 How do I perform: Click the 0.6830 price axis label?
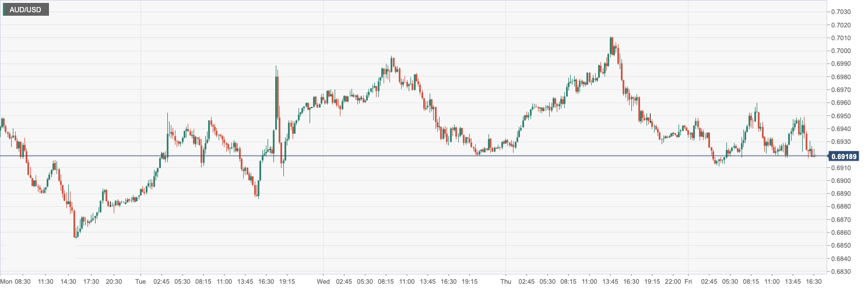841,272
